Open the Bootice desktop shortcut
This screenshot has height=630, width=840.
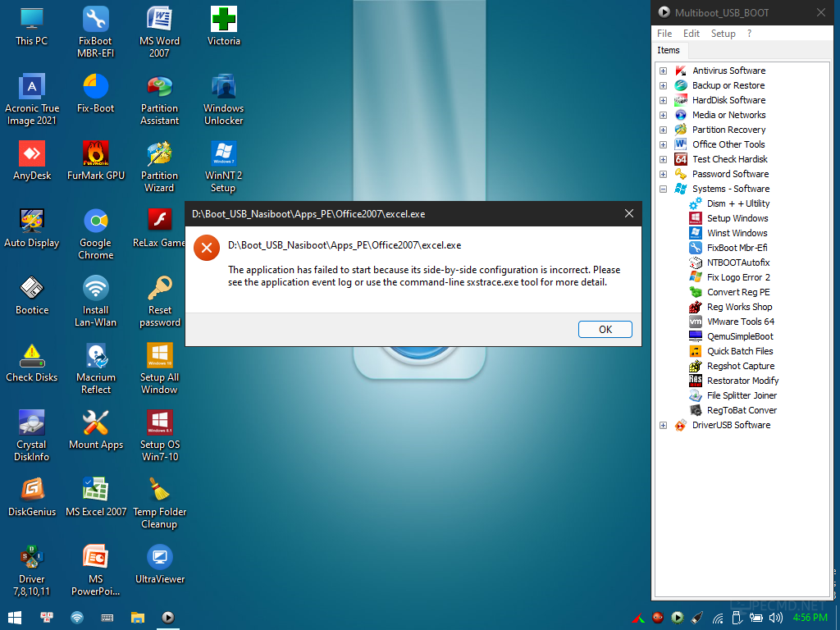32,295
